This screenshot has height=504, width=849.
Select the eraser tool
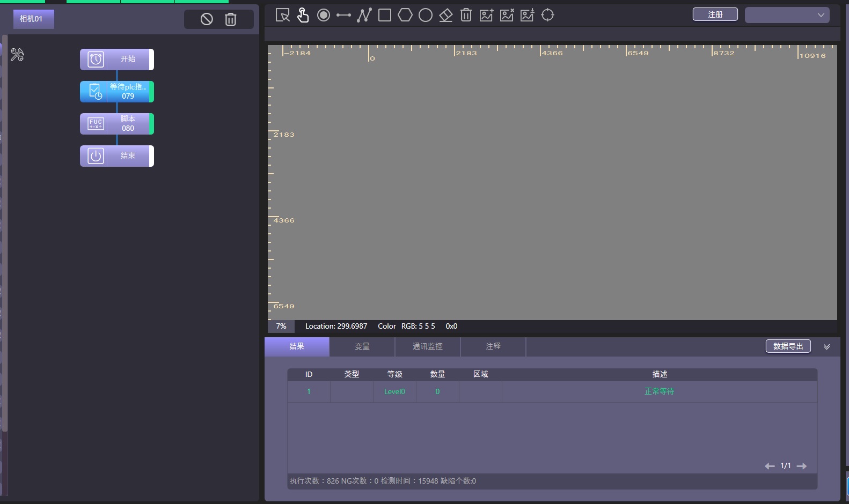446,15
